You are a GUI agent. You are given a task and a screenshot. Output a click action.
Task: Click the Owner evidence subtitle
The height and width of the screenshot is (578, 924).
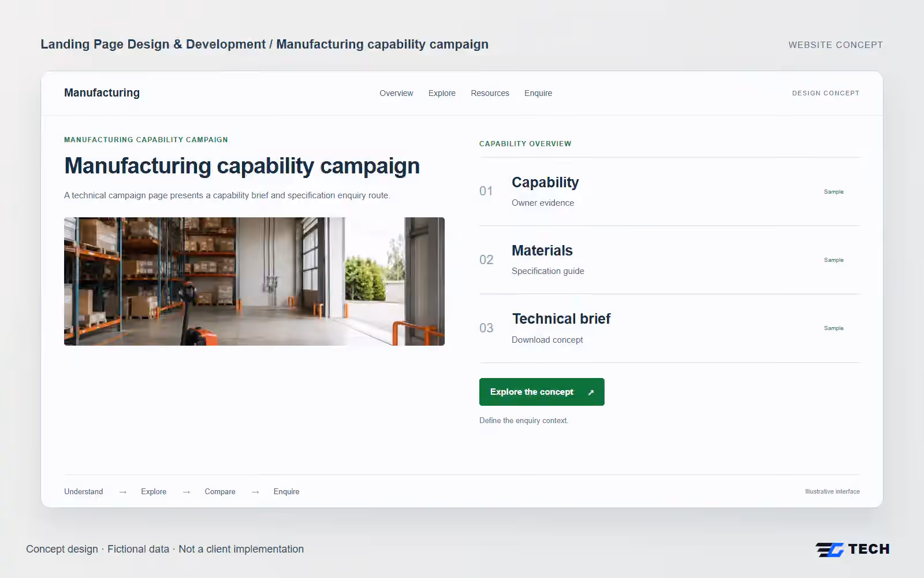[x=543, y=203]
